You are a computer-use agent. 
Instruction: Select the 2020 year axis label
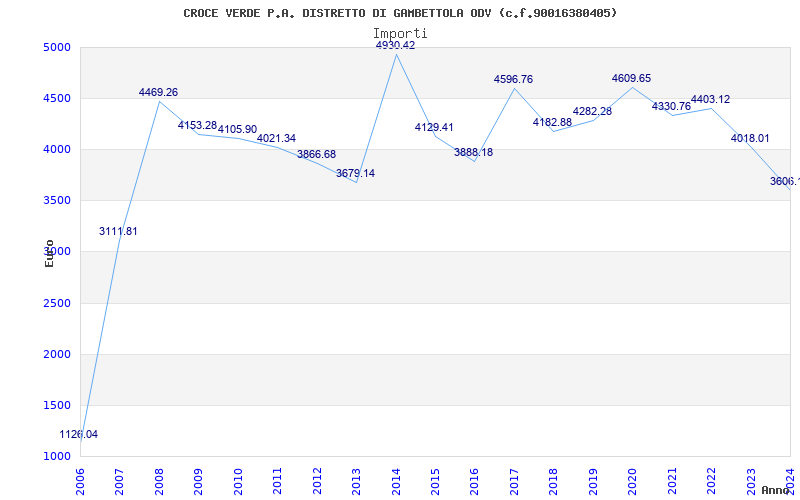click(x=633, y=481)
